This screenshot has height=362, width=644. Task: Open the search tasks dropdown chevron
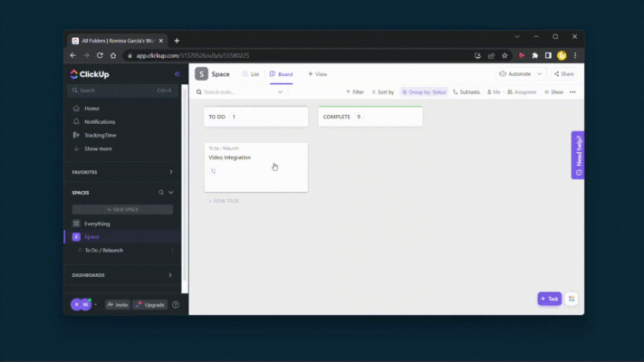click(x=281, y=92)
